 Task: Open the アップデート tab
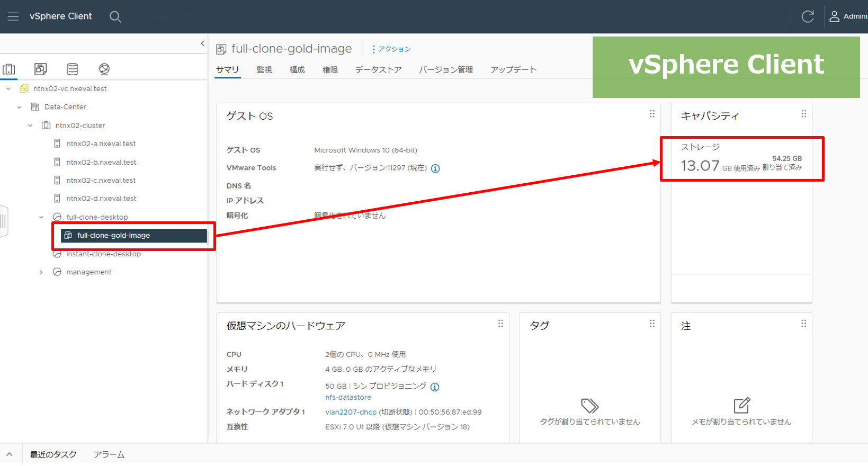tap(514, 70)
